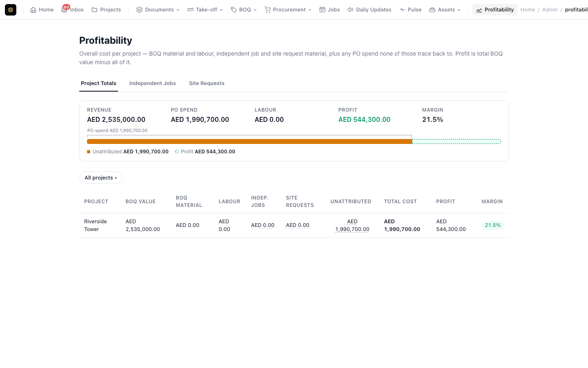Click the TOTAL COST column header
The height and width of the screenshot is (368, 588).
pyautogui.click(x=400, y=202)
